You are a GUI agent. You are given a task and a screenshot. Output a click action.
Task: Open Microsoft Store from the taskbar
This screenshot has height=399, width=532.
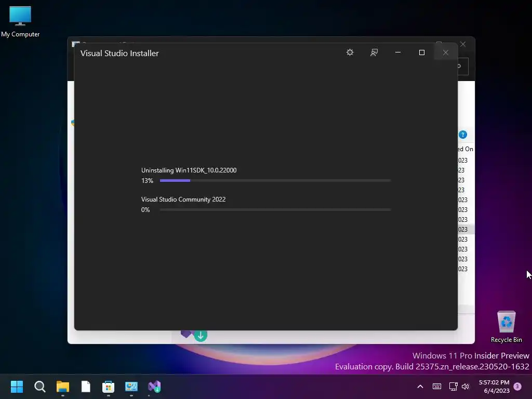click(x=108, y=387)
